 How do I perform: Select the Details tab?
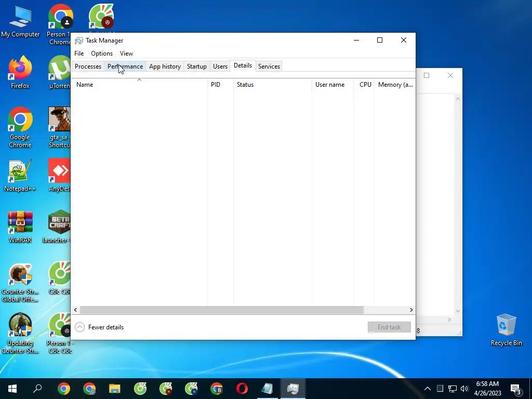243,65
